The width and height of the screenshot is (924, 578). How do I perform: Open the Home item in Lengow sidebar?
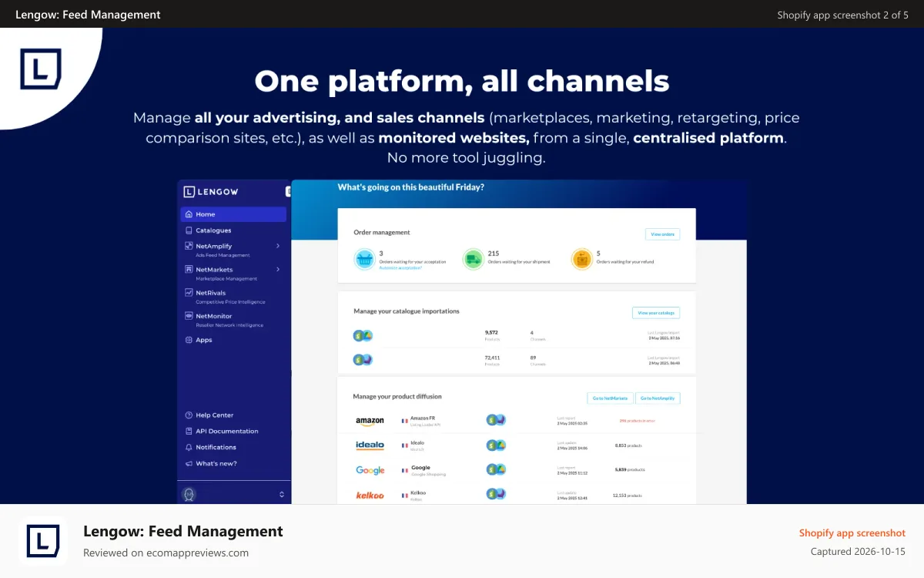[233, 214]
